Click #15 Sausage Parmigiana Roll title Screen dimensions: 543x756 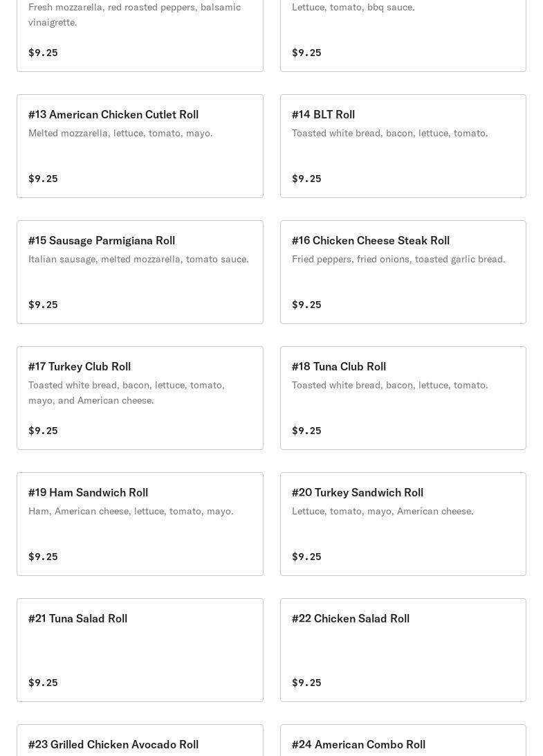click(x=102, y=240)
